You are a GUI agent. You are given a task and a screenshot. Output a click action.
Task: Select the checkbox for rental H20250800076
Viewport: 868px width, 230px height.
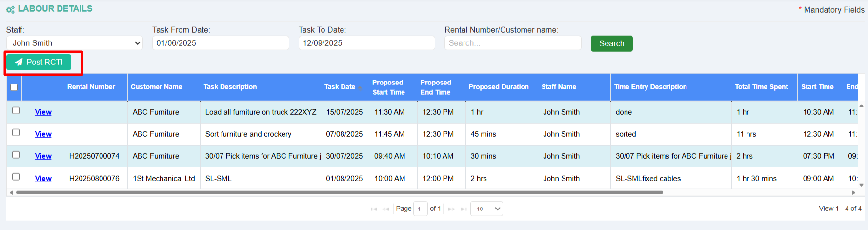pyautogui.click(x=16, y=177)
